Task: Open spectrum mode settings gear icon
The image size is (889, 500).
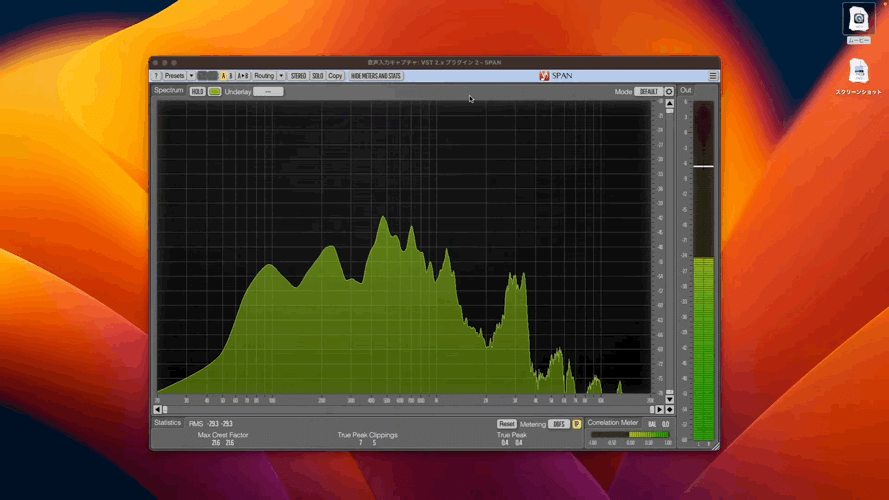Action: tap(669, 91)
